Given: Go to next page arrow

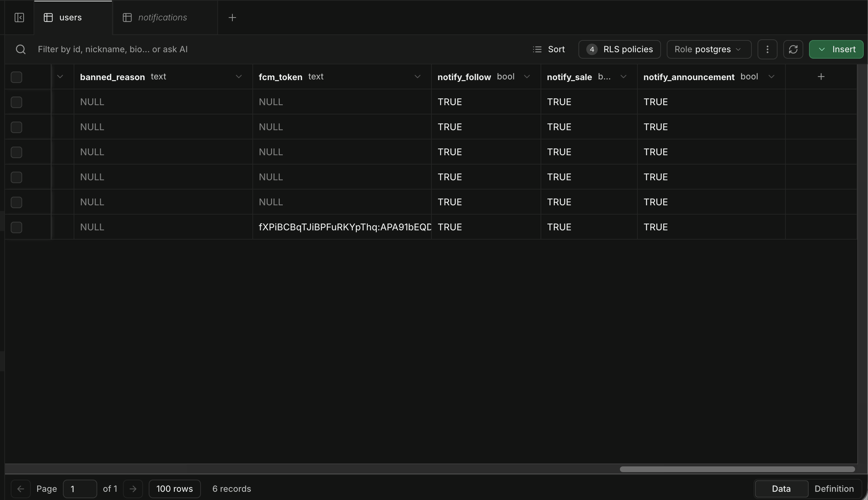Looking at the screenshot, I should tap(133, 489).
